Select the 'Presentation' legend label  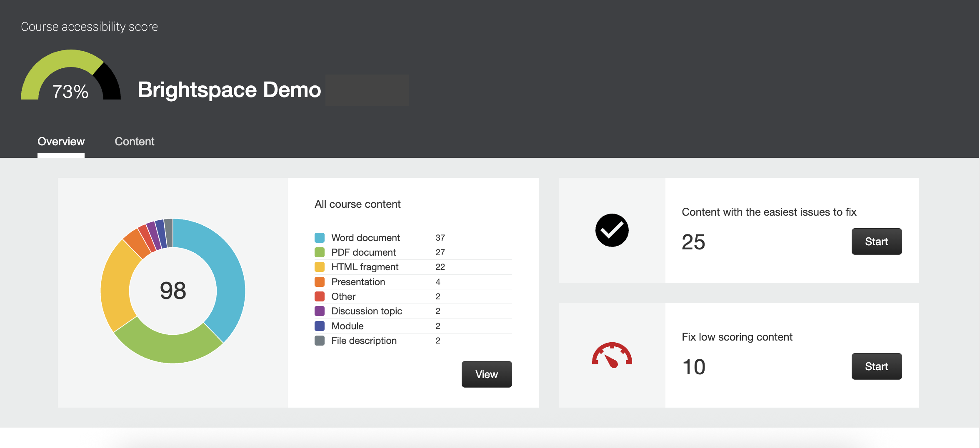[x=358, y=282]
